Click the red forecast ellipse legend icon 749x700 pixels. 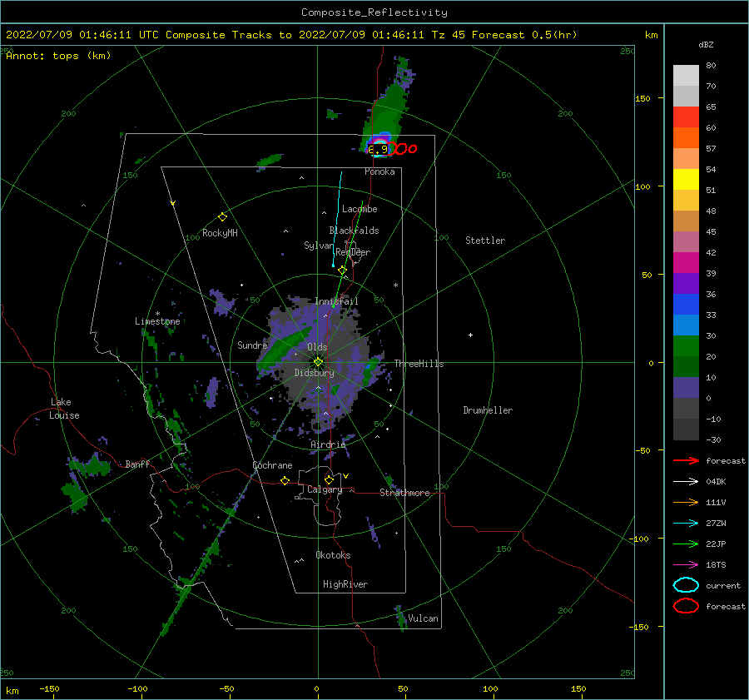tap(686, 606)
